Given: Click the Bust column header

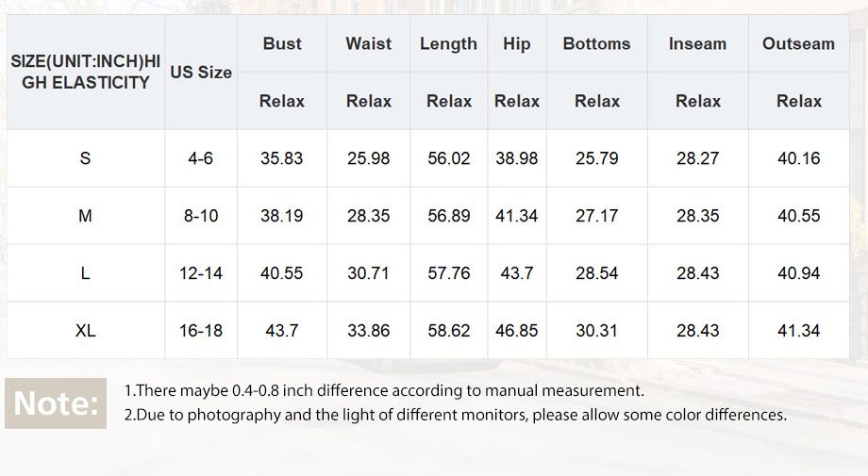Looking at the screenshot, I should pyautogui.click(x=282, y=43).
